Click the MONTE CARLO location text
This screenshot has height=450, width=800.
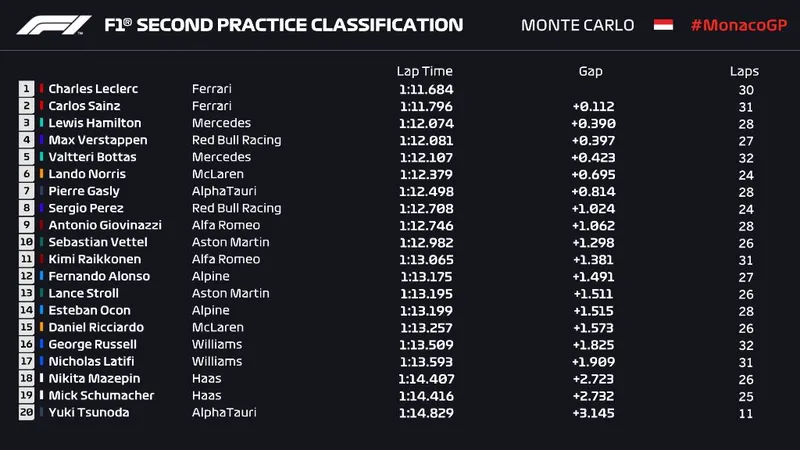pyautogui.click(x=578, y=25)
